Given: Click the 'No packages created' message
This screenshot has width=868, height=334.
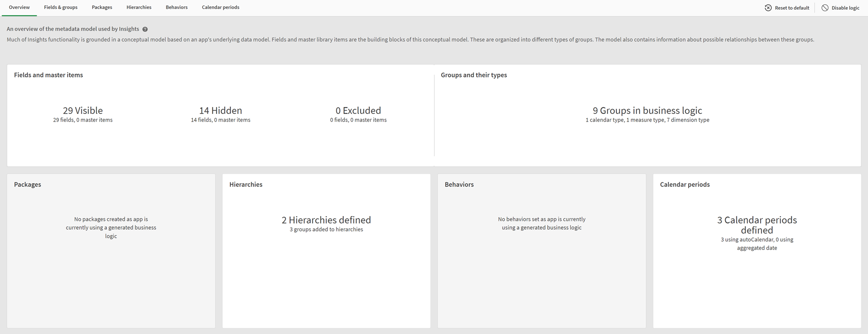Looking at the screenshot, I should [x=111, y=227].
